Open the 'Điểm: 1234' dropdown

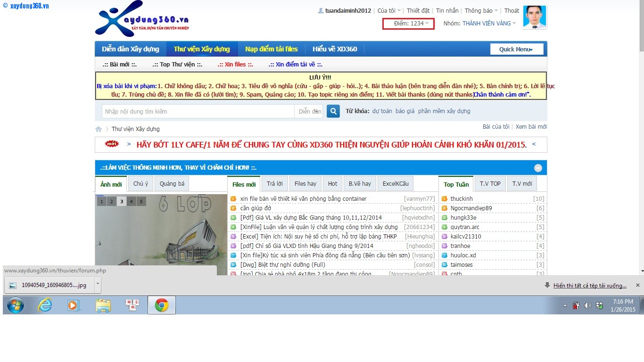tap(412, 23)
